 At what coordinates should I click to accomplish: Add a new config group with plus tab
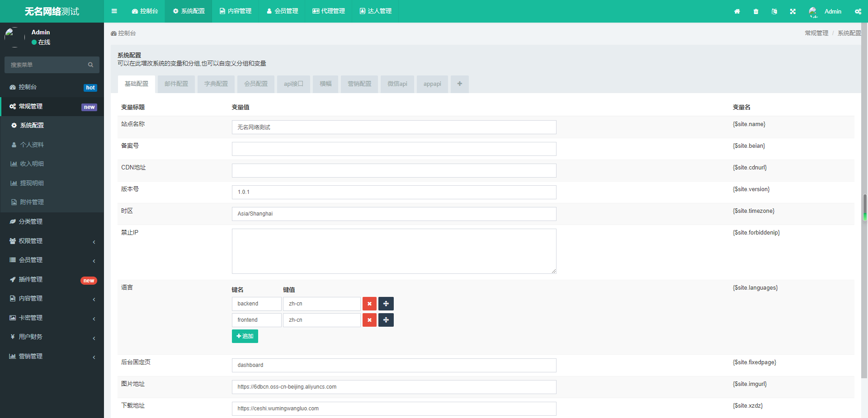point(459,84)
